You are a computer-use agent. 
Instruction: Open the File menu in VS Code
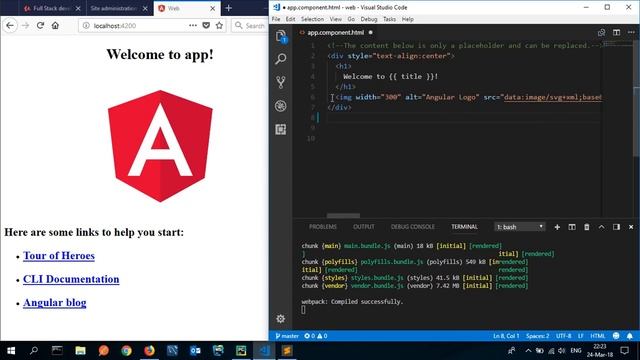click(276, 19)
